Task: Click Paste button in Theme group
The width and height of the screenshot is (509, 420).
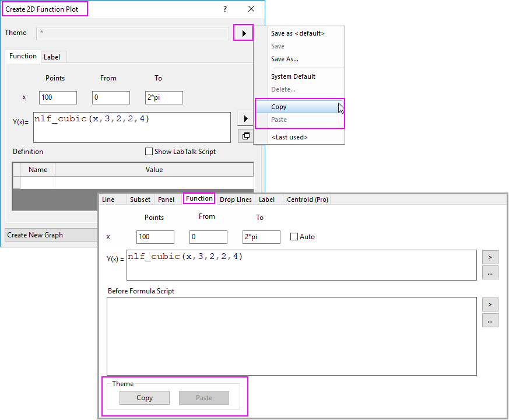Action: 204,398
